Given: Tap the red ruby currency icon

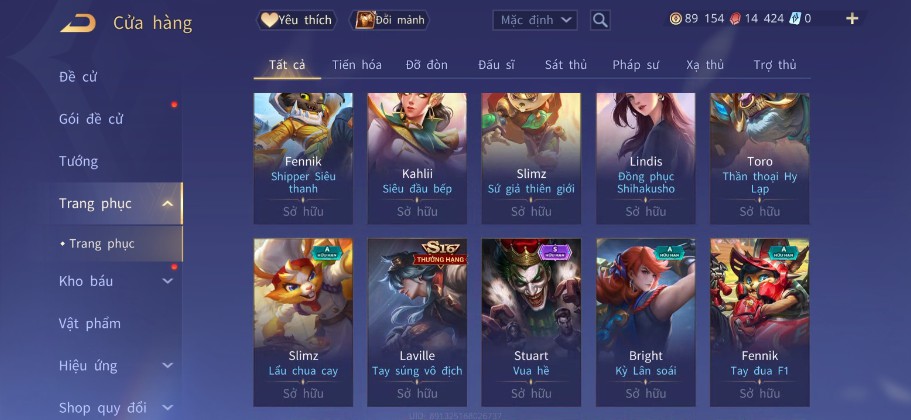Looking at the screenshot, I should [735, 19].
